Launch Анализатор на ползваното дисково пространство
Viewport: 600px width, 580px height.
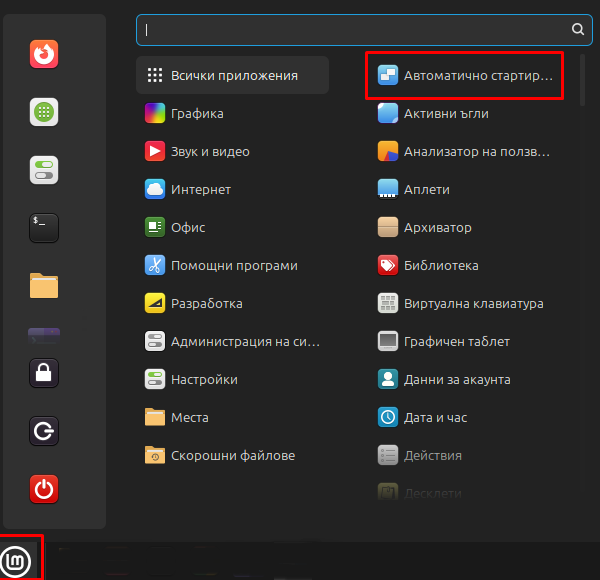465,151
